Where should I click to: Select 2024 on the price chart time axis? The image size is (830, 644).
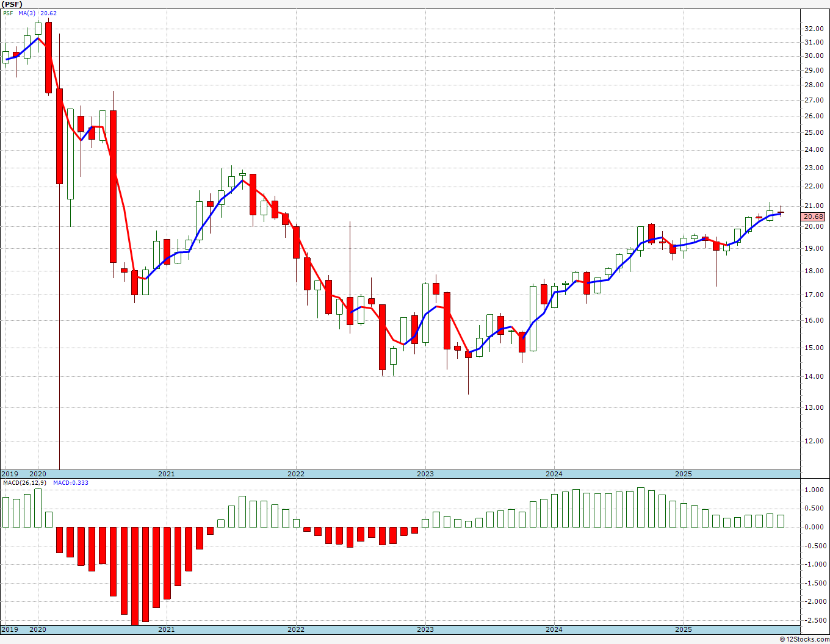554,474
